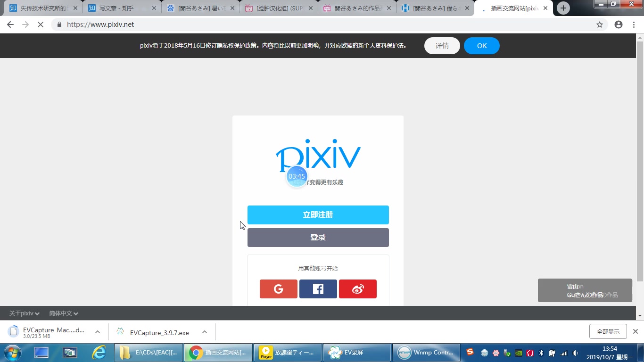644x362 pixels.
Task: Switch to EV录屏 in taskbar
Action: click(357, 352)
